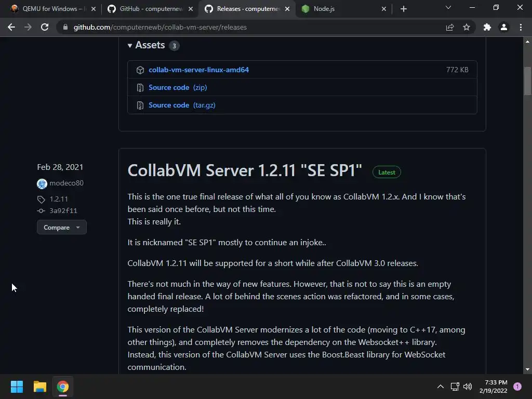Image resolution: width=532 pixels, height=399 pixels.
Task: Click the page vertical scrollbar thumb
Action: click(527, 81)
